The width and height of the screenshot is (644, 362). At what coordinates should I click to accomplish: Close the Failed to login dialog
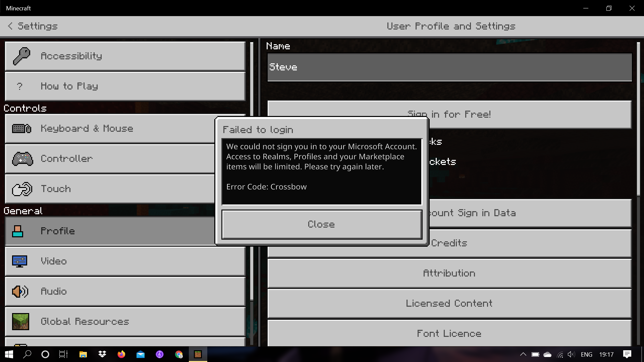[321, 224]
